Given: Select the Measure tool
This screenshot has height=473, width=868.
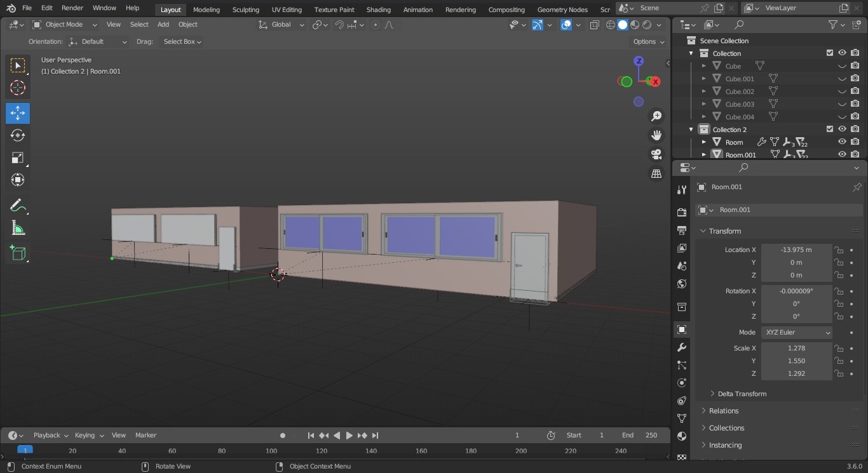Looking at the screenshot, I should 18,229.
